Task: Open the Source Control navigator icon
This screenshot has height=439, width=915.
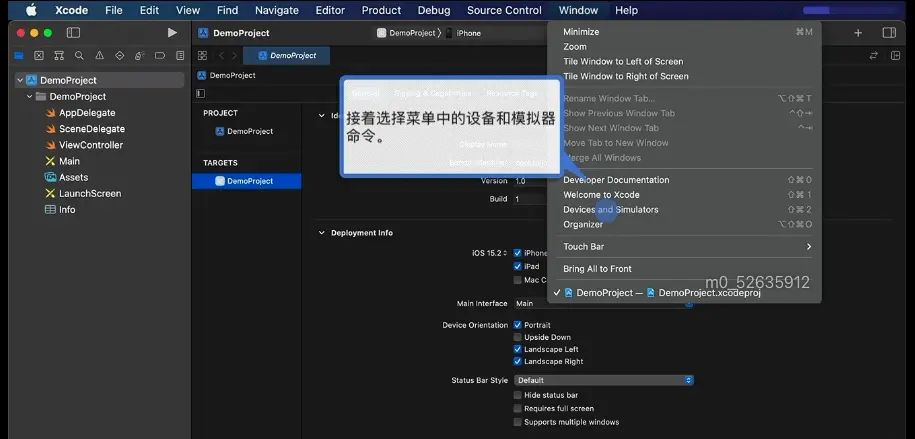Action: (x=39, y=55)
